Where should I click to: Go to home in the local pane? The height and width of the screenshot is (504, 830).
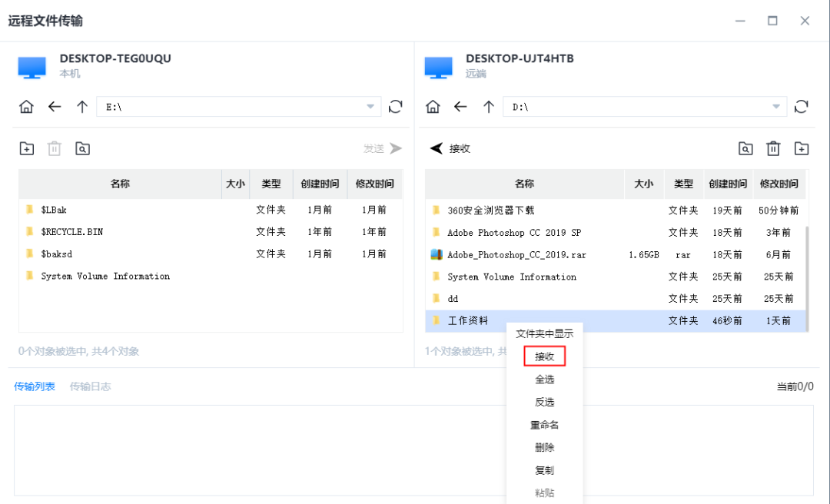point(26,107)
